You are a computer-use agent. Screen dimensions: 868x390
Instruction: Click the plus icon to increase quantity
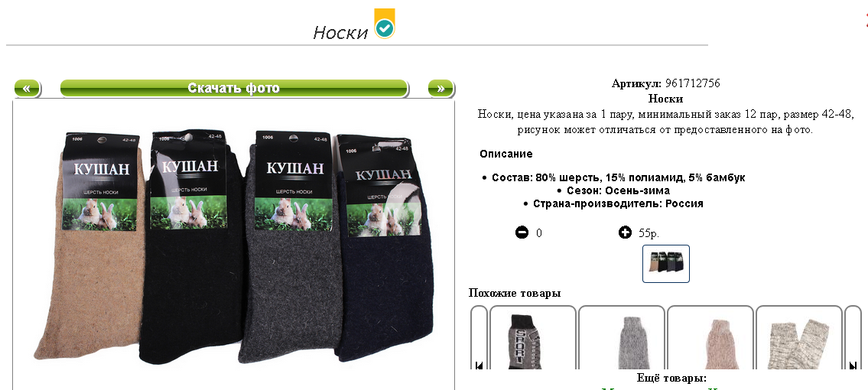(x=625, y=232)
